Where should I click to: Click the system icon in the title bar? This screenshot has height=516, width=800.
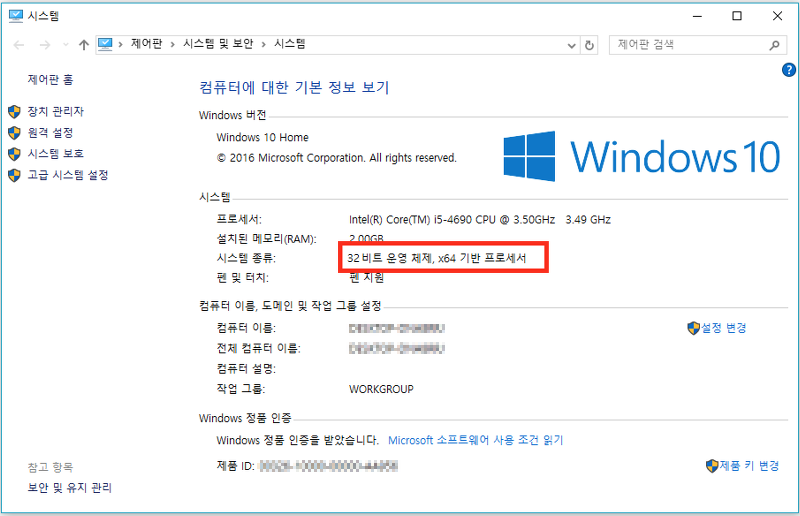pyautogui.click(x=16, y=16)
